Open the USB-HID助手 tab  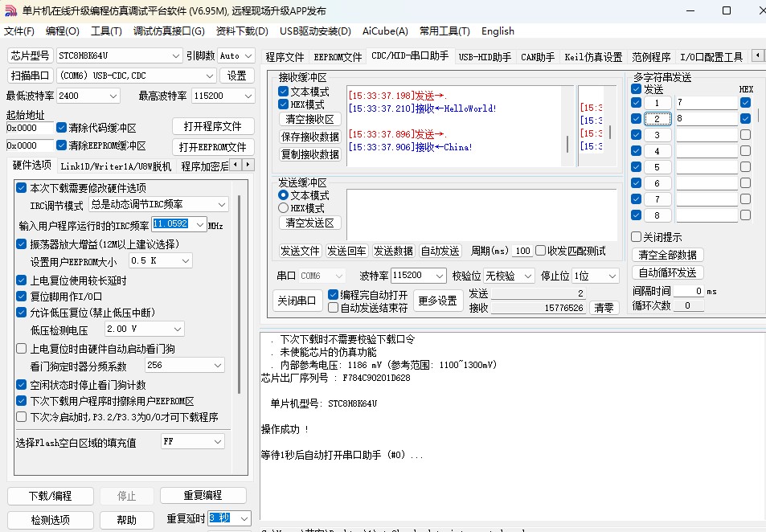(x=485, y=57)
